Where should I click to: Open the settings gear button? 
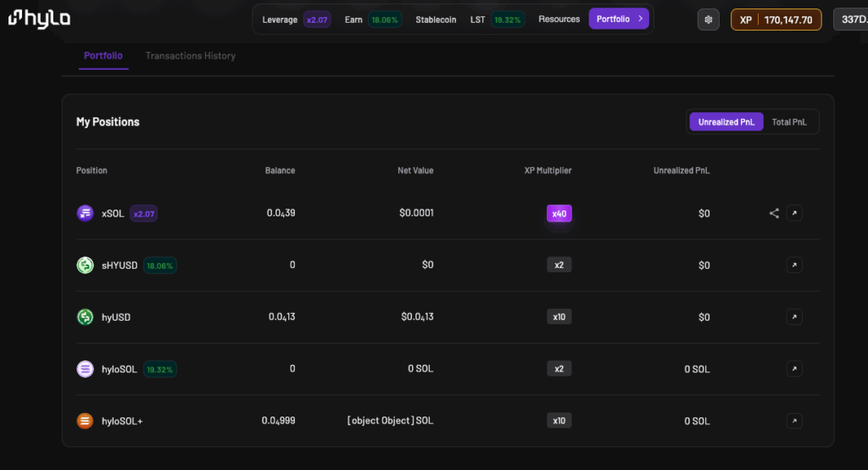708,20
